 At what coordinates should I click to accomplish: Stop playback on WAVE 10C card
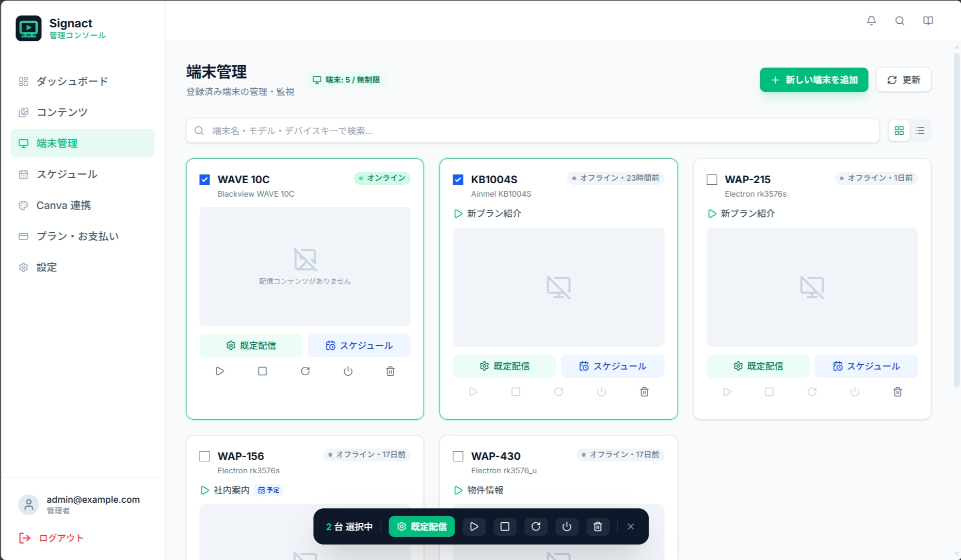[x=262, y=371]
